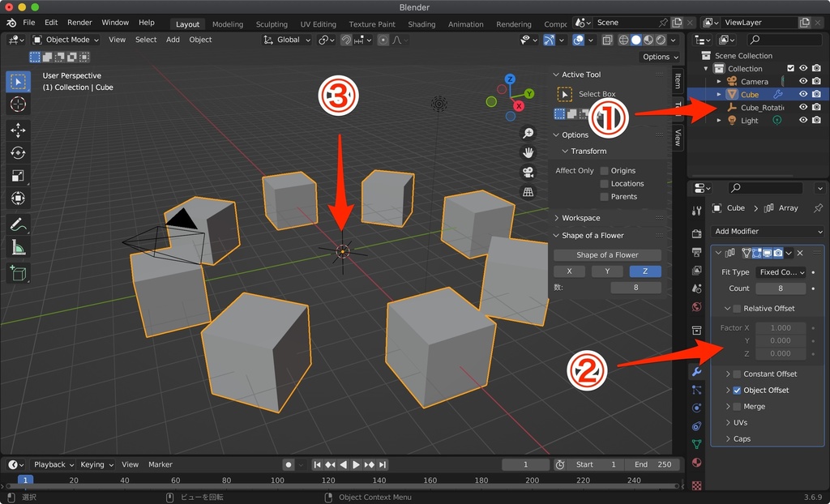Viewport: 830px width, 504px height.
Task: Select the Scale tool in the toolbar
Action: pos(19,174)
